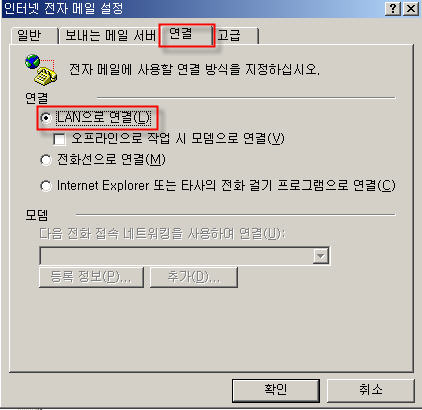Go to the 고급 tab
The height and width of the screenshot is (410, 422).
236,35
